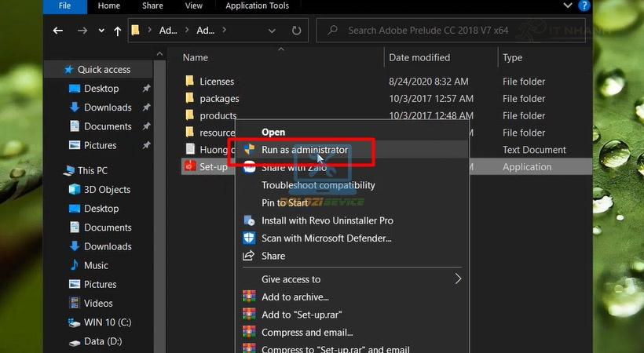Sort by the Date modified column
The image size is (644, 353).
(x=420, y=57)
